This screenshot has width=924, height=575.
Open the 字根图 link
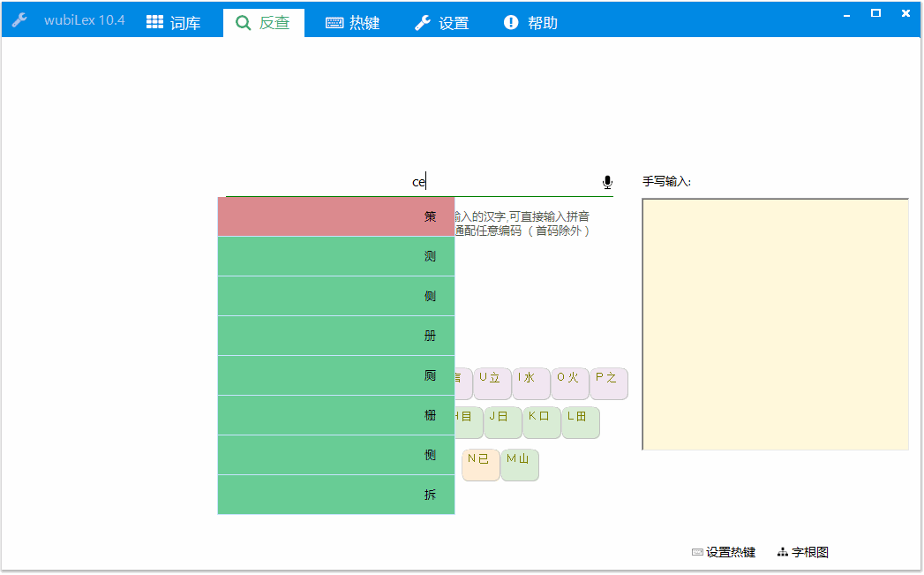pyautogui.click(x=803, y=552)
